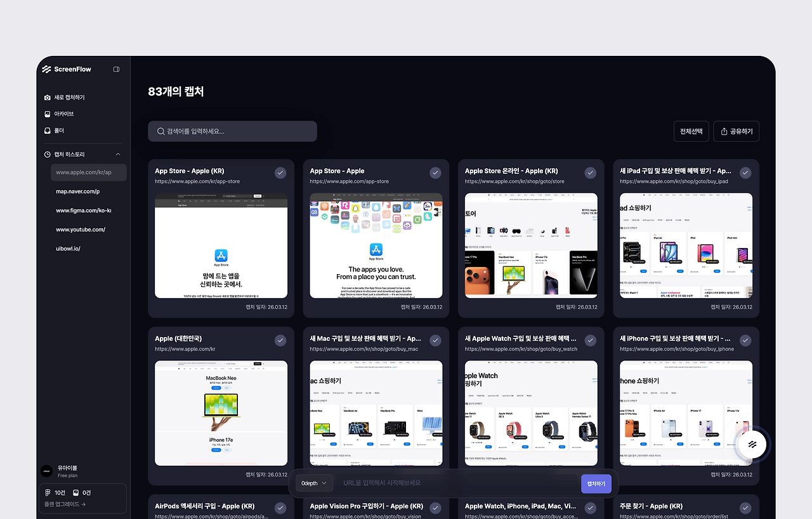Image resolution: width=812 pixels, height=519 pixels.
Task: Select the Apple Vision Pro 구입하기 card checkmark
Action: pyautogui.click(x=435, y=508)
